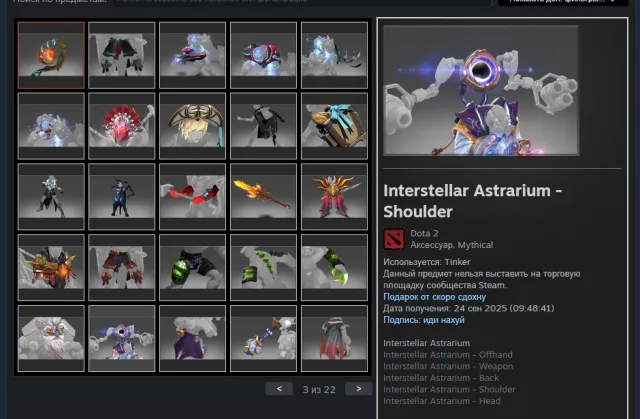Screen dimensions: 640x419
Task: Select the green glowing black shorts item
Action: click(192, 267)
